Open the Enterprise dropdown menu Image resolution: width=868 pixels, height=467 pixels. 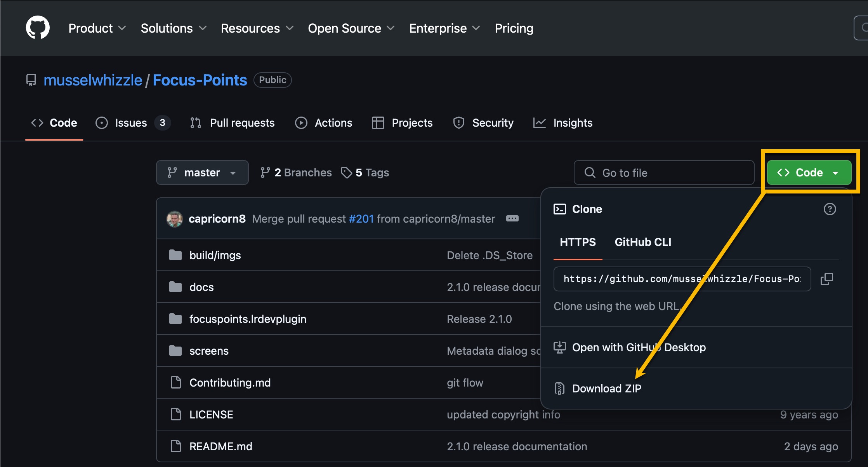tap(444, 28)
